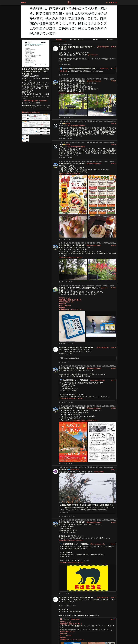Open the blue tablet package photo

[72, 326]
